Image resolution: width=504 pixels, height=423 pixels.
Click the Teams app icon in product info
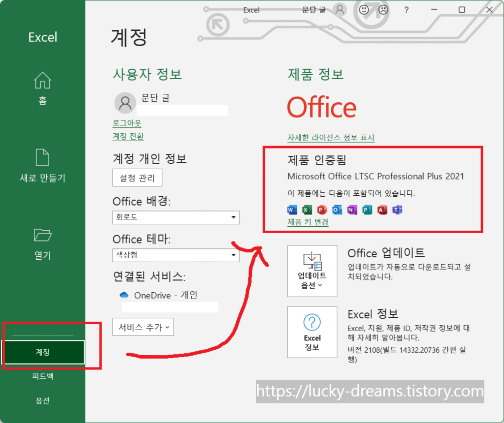tap(397, 210)
